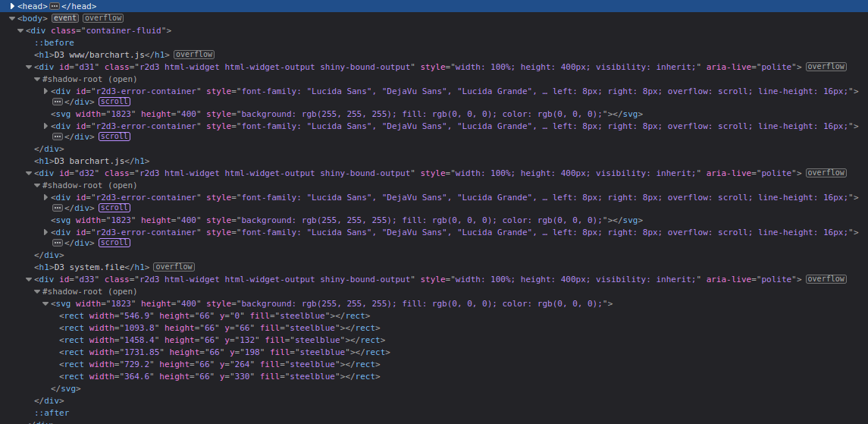868x424 pixels.
Task: Toggle scroll badge below d31 svg row
Action: (114, 137)
